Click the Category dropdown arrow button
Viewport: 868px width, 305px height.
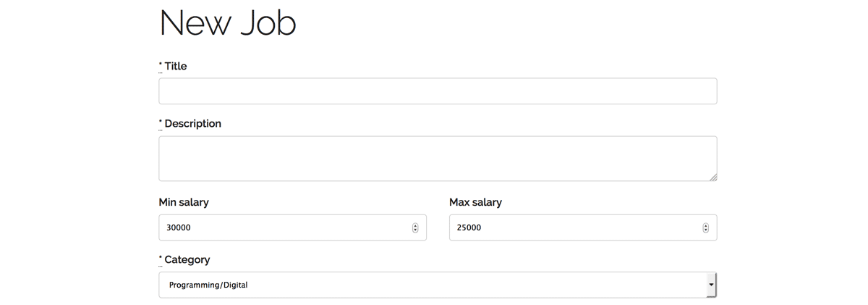[x=711, y=285]
